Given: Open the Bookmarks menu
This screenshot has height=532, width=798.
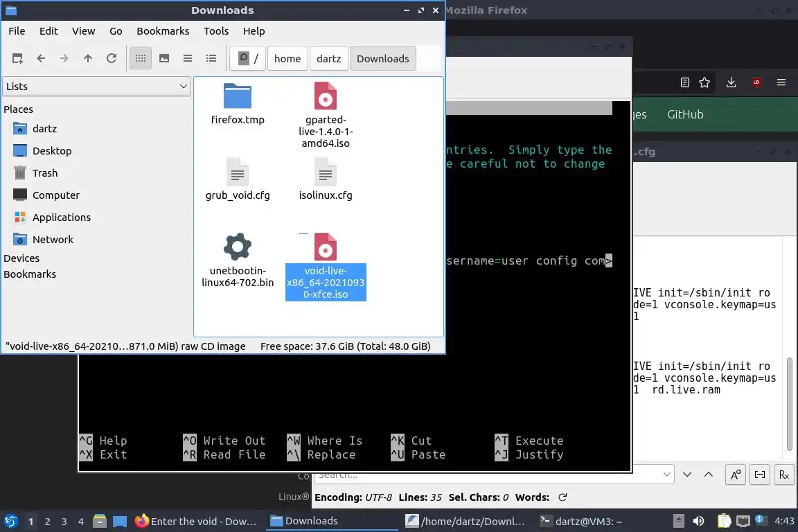Looking at the screenshot, I should pos(163,31).
